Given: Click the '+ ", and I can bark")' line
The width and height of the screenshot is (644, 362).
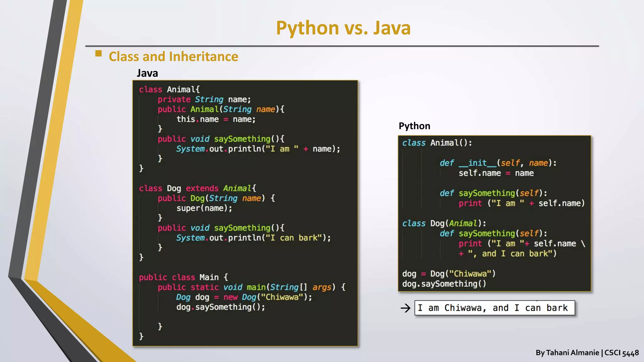Looking at the screenshot, I should 507,254.
